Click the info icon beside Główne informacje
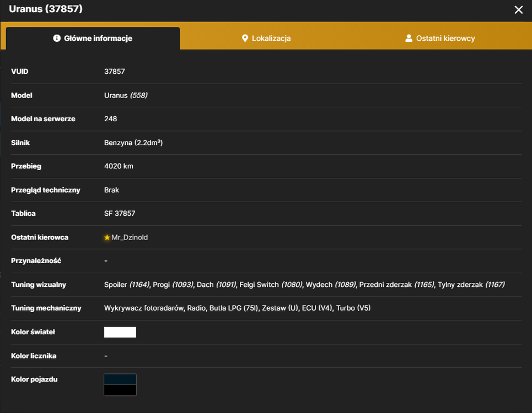532x413 pixels. click(57, 39)
